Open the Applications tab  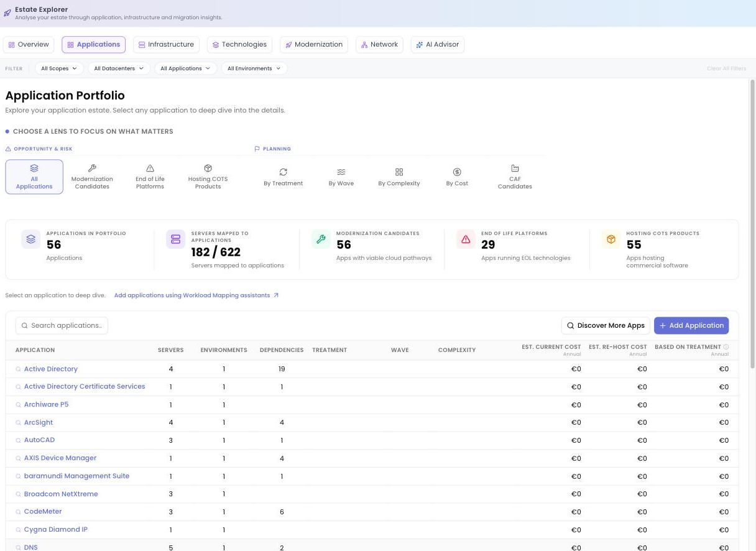[x=93, y=45]
